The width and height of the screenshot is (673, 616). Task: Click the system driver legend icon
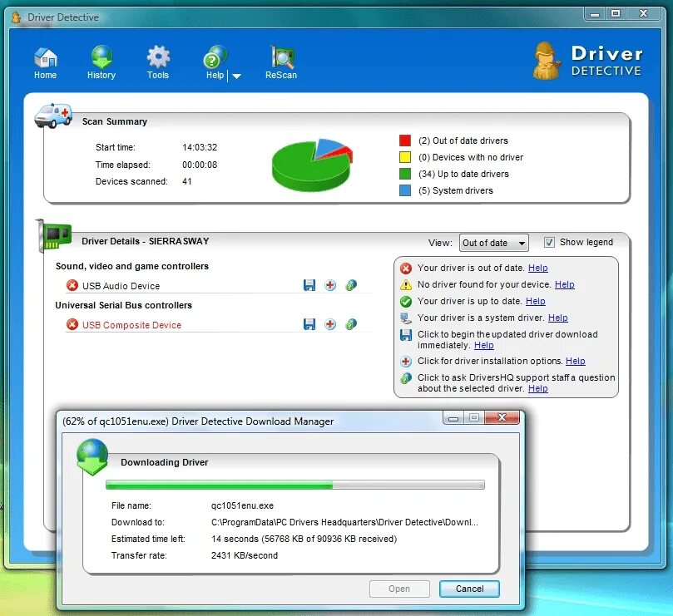point(406,318)
